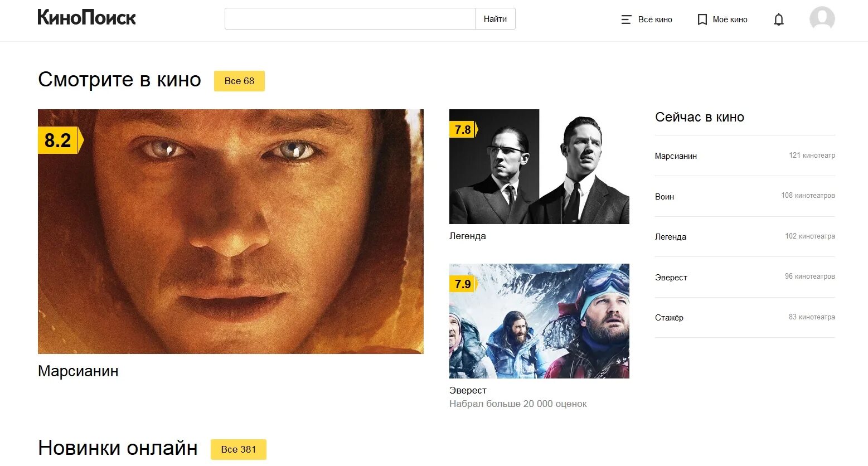Click the 8.2 rating badge on Марсианин
This screenshot has height=466, width=868.
(x=60, y=140)
